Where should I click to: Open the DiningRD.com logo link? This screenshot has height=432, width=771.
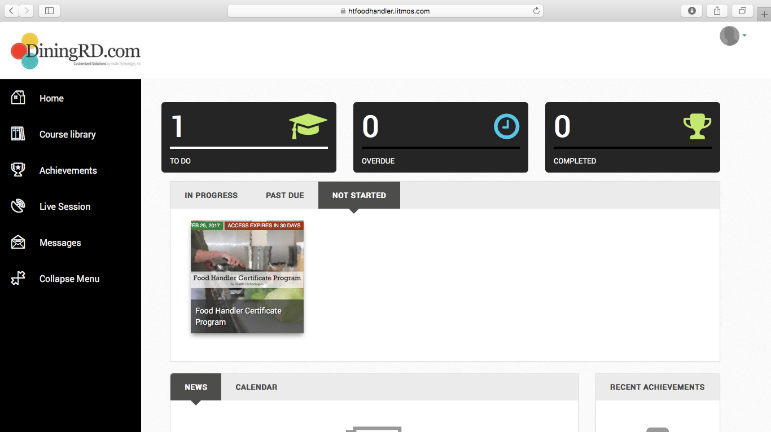click(76, 51)
